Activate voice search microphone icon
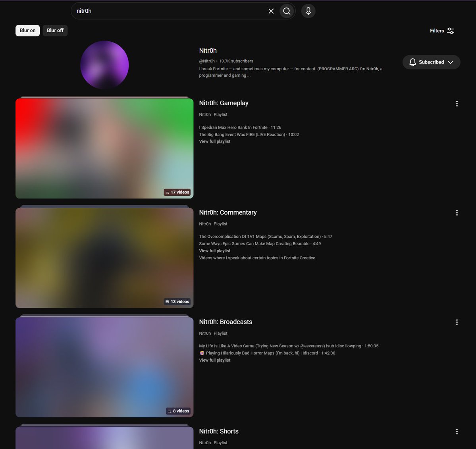This screenshot has width=476, height=449. pos(308,11)
